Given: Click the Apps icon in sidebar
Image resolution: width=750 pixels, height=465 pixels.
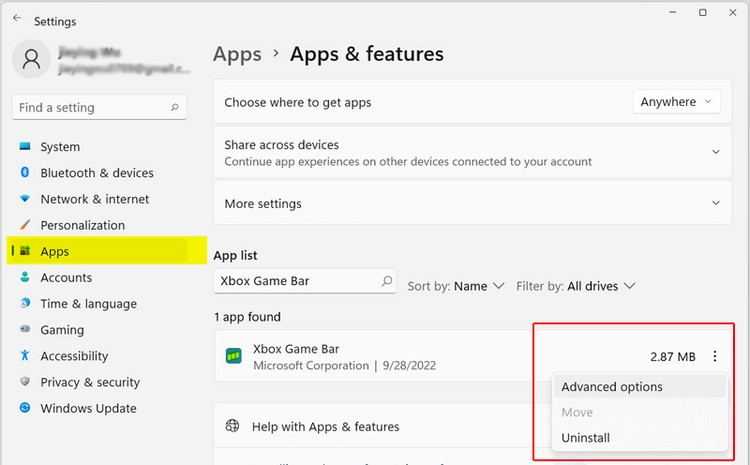Looking at the screenshot, I should (25, 250).
